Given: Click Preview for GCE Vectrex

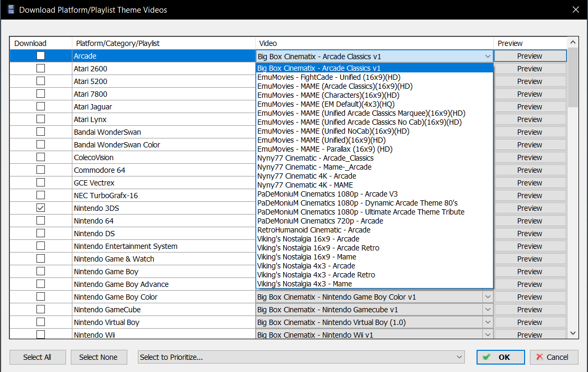Looking at the screenshot, I should tap(530, 183).
